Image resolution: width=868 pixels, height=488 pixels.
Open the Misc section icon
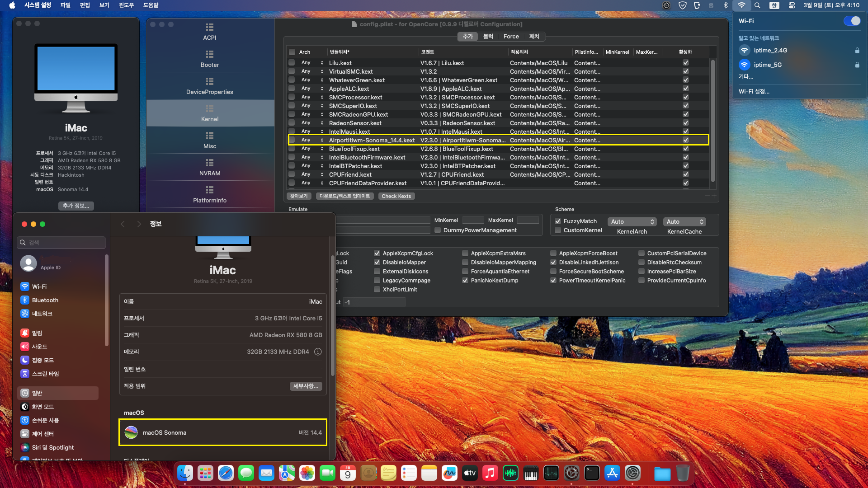pos(210,136)
